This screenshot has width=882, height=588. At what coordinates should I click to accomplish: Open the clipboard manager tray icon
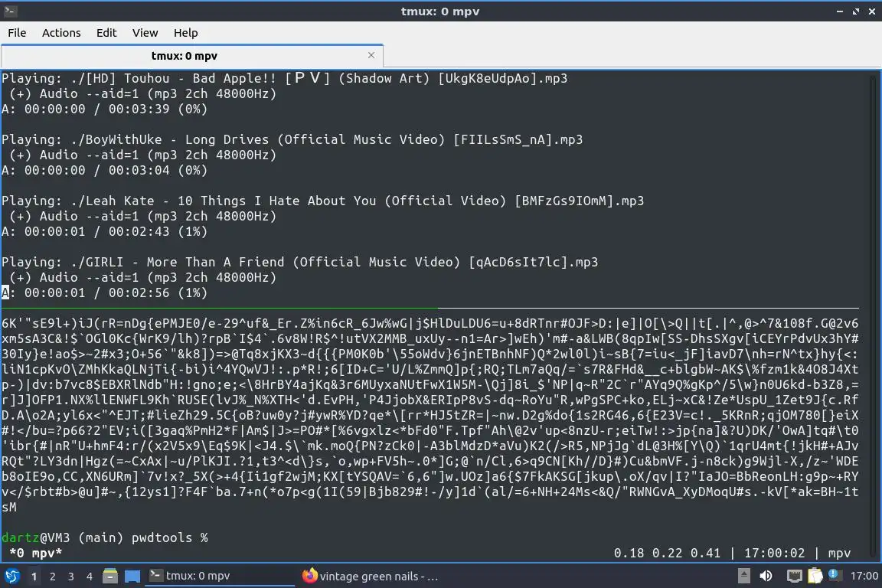click(x=815, y=576)
